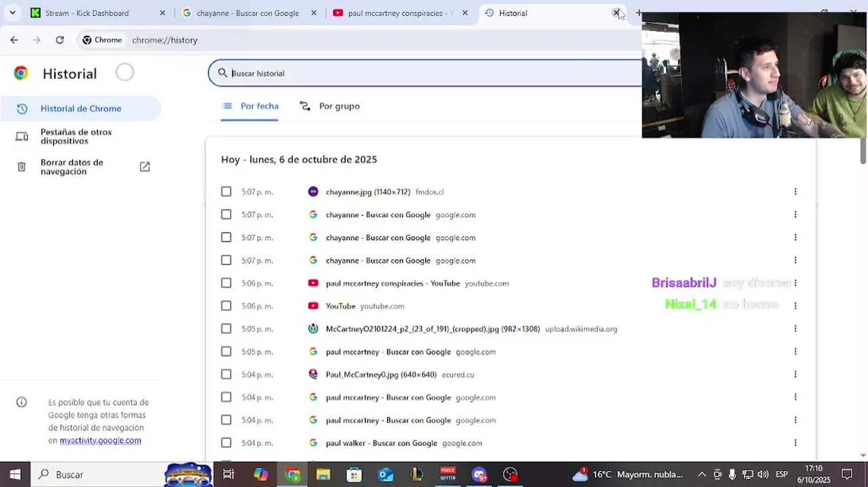868x487 pixels.
Task: Check the 5:05 paul mccartney search checkbox
Action: click(x=226, y=352)
